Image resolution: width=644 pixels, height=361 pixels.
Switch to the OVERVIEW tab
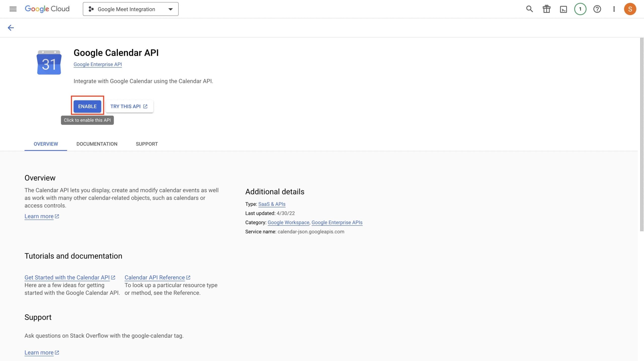(46, 144)
